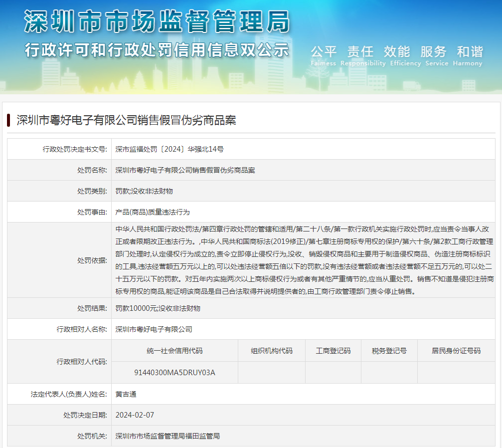
Task: Click the 深圳市市场监督管理局 banner title
Action: click(x=157, y=21)
